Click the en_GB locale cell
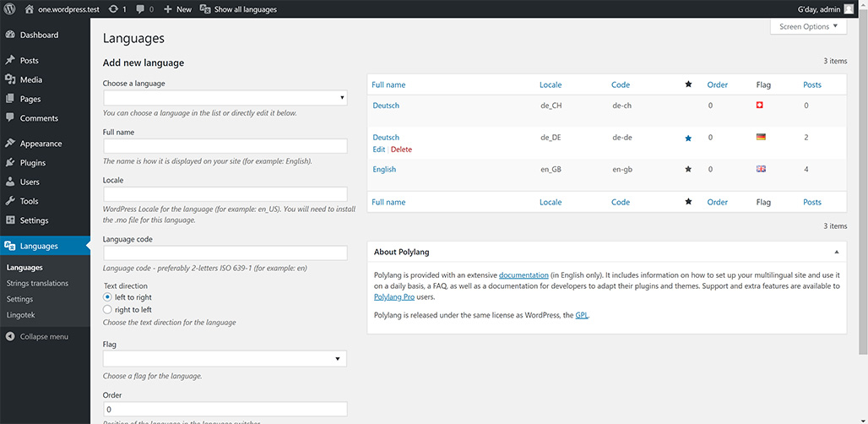Viewport: 868px width, 424px height. click(552, 170)
